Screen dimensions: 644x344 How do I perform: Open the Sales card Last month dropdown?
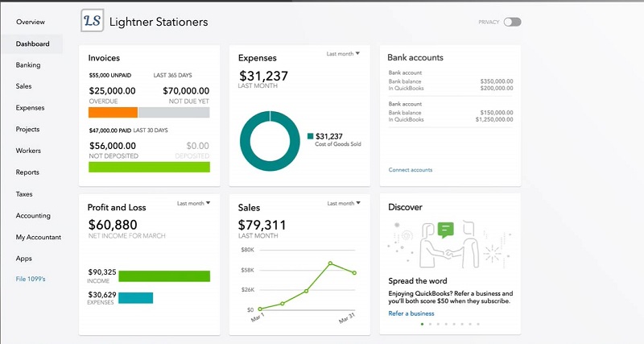344,203
